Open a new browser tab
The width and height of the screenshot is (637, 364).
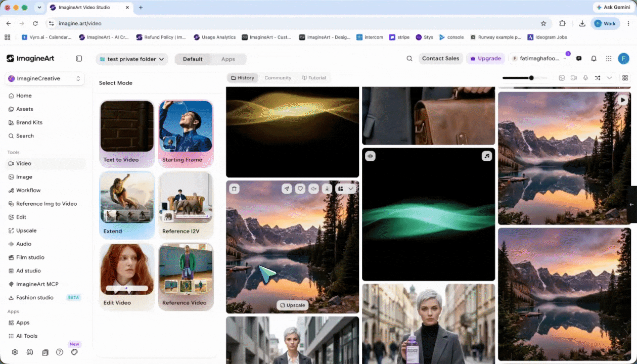(x=141, y=8)
